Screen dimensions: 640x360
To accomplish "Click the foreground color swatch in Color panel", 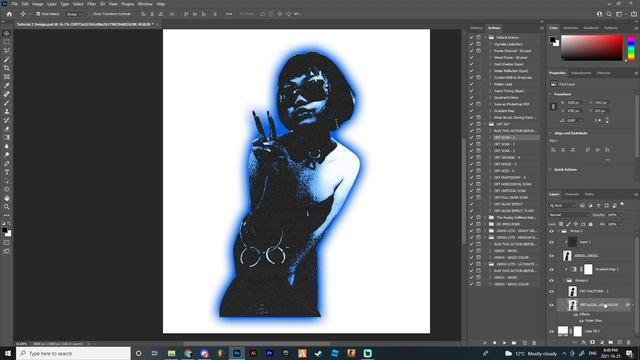I will point(552,40).
